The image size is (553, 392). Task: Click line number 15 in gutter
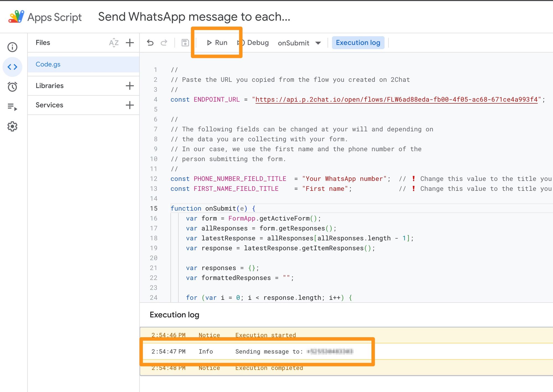tap(154, 208)
